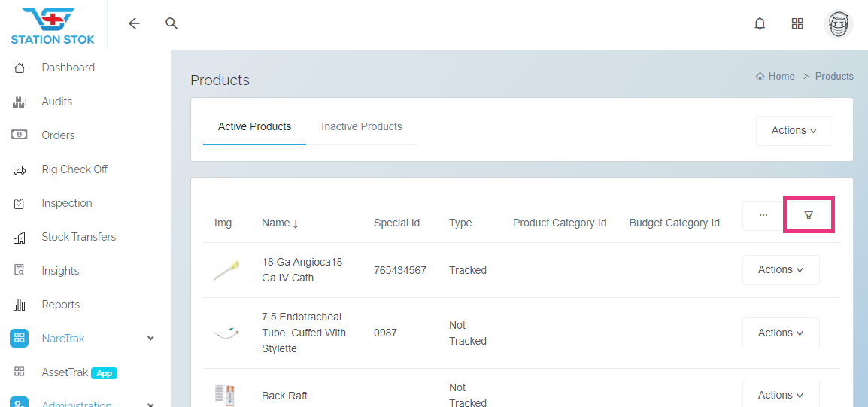
Task: Open Stock Transfers in sidebar
Action: click(x=79, y=236)
